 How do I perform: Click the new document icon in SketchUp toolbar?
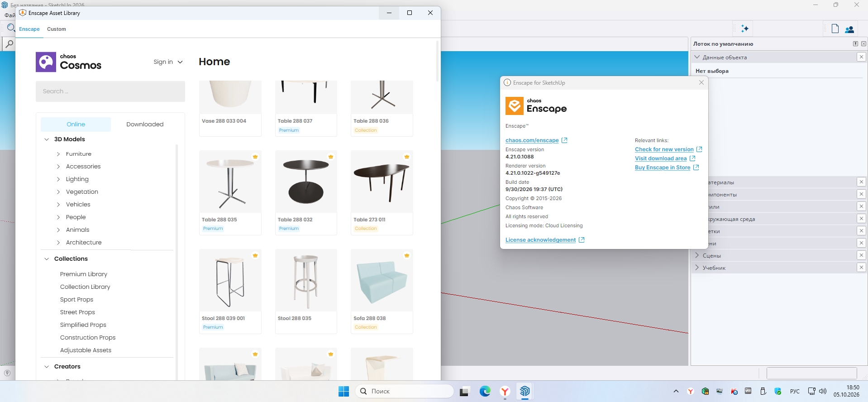coord(835,29)
